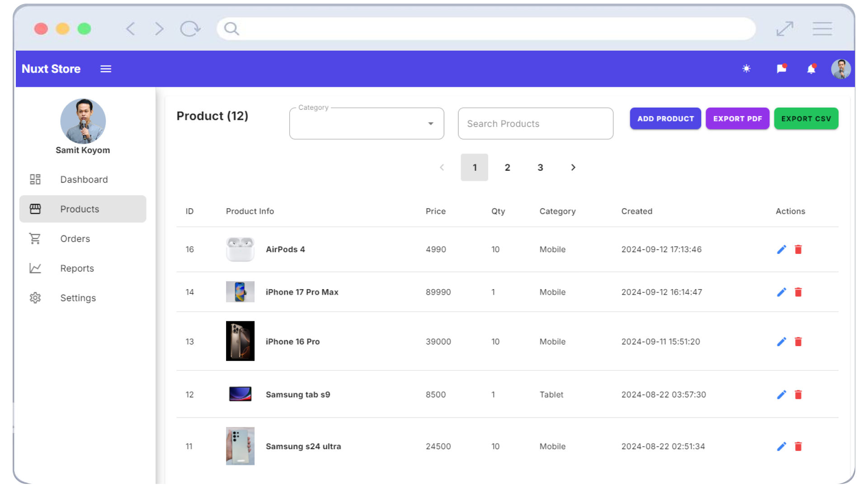Edit the iPhone 16 Pro product

coord(782,342)
